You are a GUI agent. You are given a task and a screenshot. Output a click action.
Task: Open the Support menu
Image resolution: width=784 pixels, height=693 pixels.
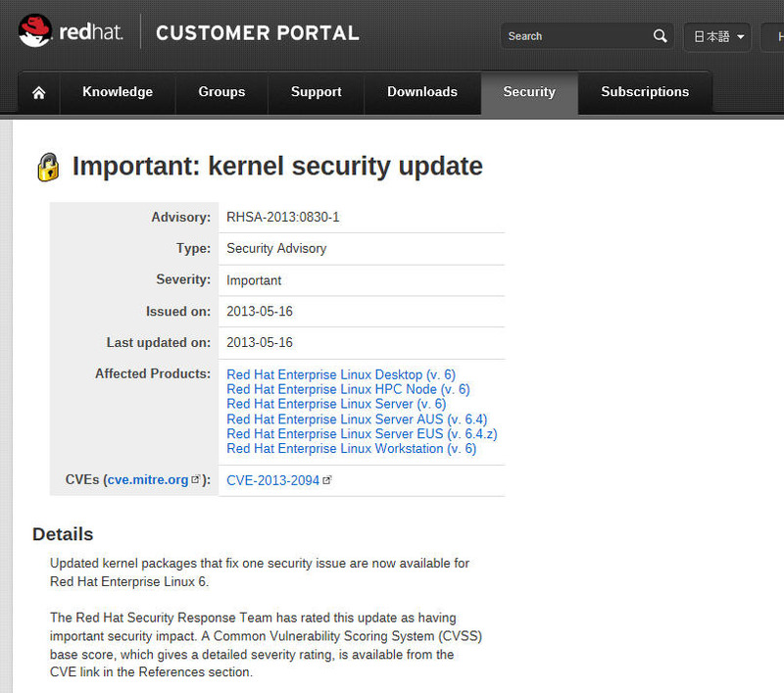(x=316, y=92)
